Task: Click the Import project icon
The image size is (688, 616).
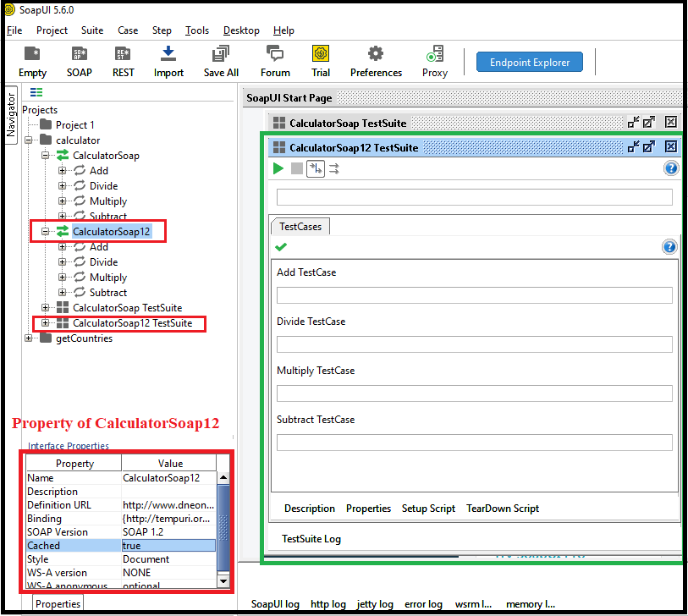Action: [x=168, y=53]
